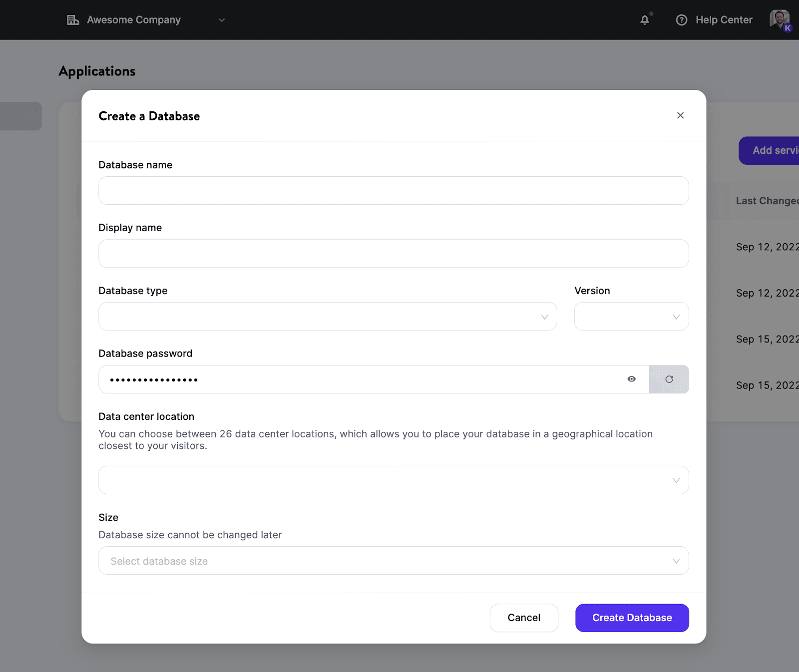Click the Display name input field
Screen dimensions: 799x672
coord(394,253)
